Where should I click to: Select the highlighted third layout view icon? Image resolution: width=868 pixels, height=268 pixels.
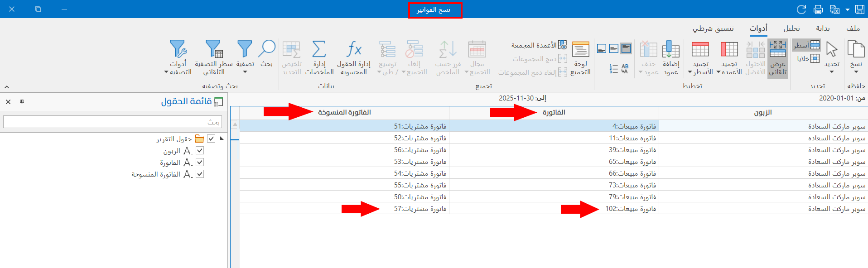pos(627,48)
